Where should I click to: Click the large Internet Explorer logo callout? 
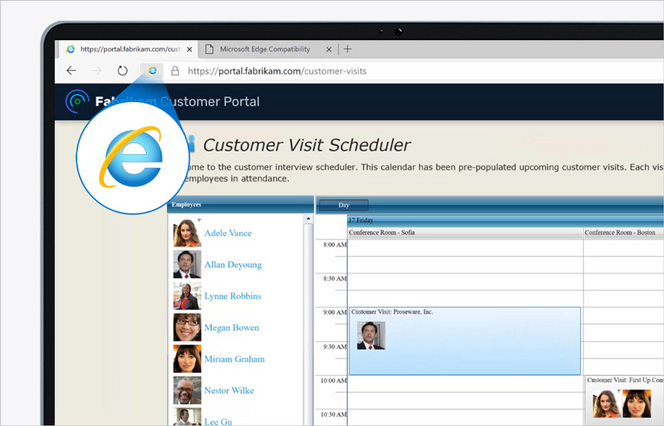click(x=132, y=158)
